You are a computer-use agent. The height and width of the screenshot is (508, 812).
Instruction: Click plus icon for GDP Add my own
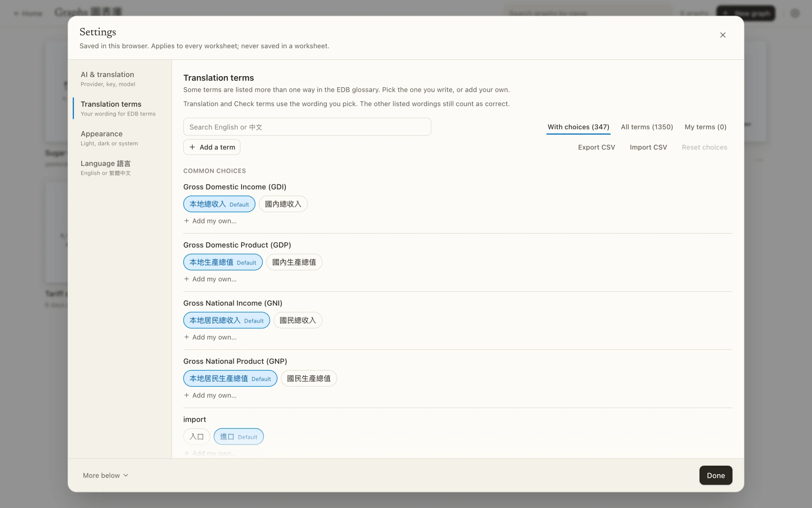[x=187, y=279]
